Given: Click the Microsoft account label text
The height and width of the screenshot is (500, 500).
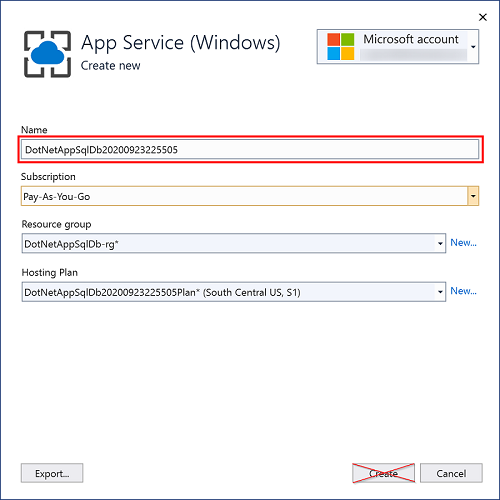Looking at the screenshot, I should tap(411, 39).
